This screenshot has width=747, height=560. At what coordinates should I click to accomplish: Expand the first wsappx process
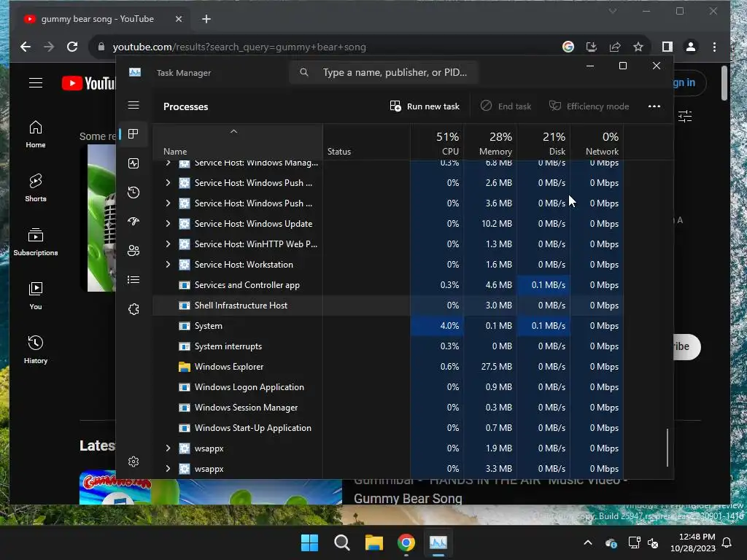pyautogui.click(x=168, y=448)
